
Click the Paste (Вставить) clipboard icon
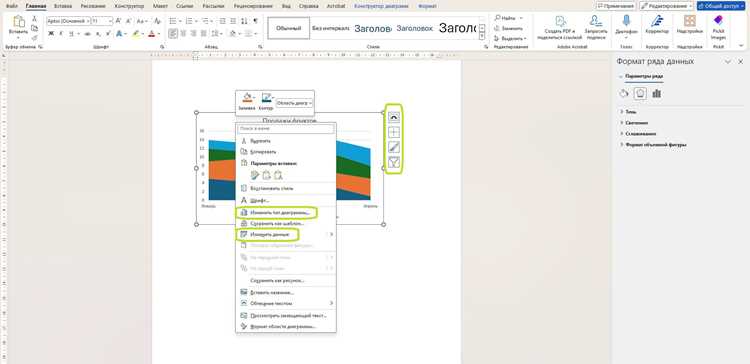tap(19, 22)
